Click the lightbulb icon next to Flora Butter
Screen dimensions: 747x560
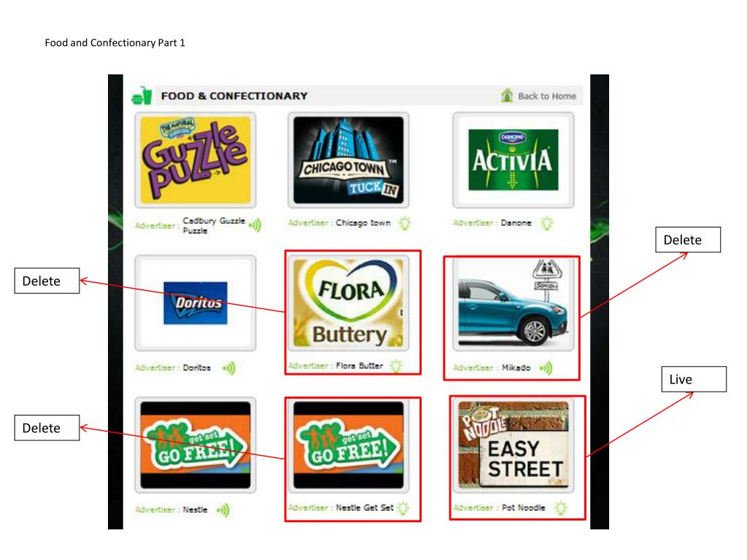pyautogui.click(x=396, y=366)
